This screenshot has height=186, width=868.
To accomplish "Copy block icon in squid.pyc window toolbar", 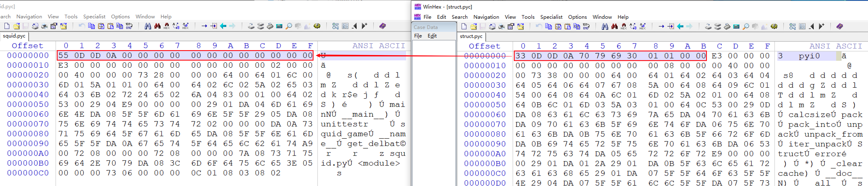I will [x=91, y=26].
